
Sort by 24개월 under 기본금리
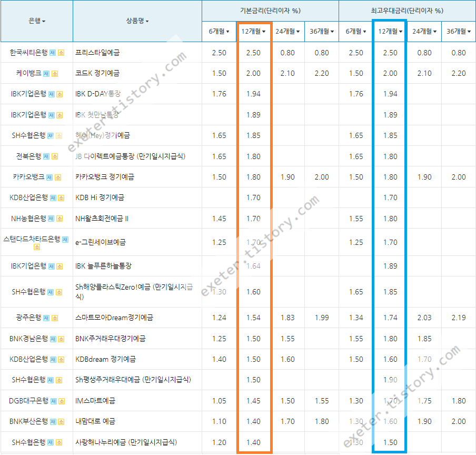point(287,31)
